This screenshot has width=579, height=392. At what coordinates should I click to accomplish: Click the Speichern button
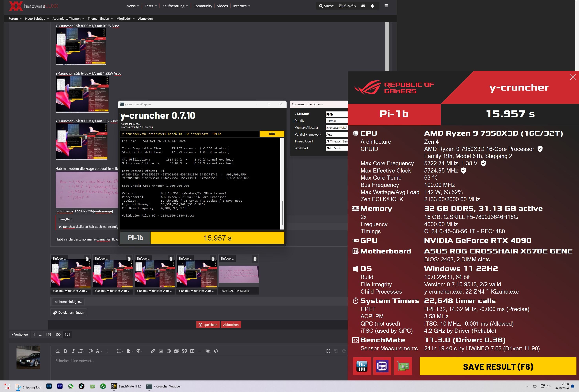point(208,324)
